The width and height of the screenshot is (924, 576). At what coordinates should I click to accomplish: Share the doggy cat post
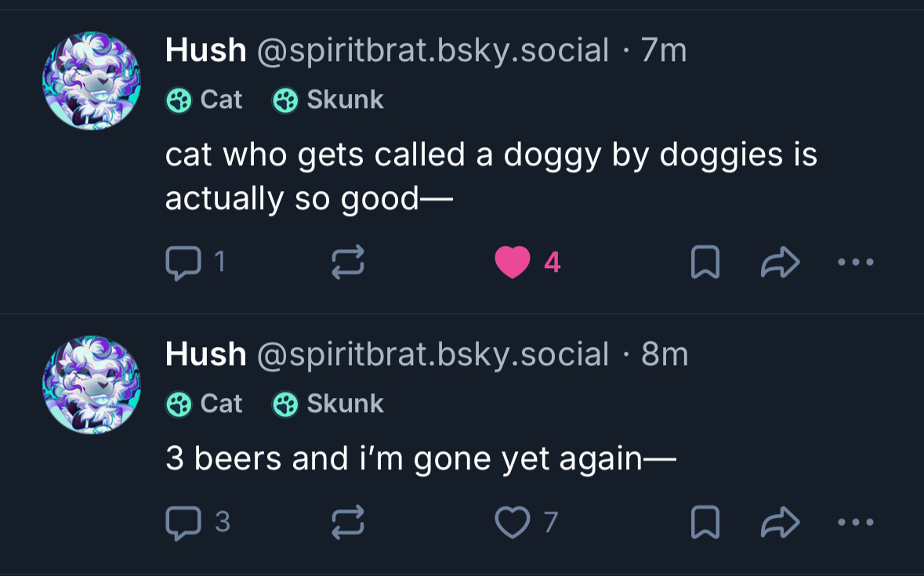(780, 263)
